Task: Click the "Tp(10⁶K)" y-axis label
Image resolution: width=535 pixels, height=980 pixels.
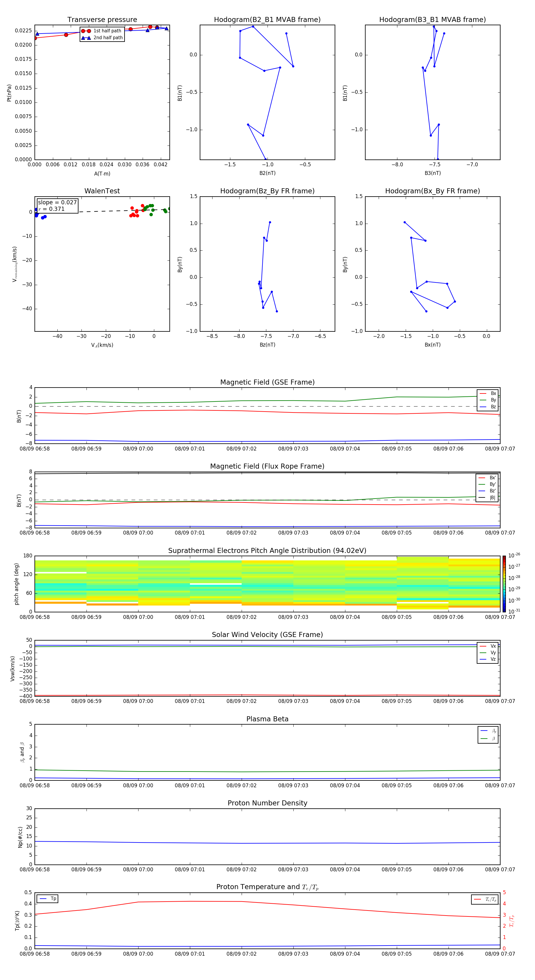Action: [17, 921]
